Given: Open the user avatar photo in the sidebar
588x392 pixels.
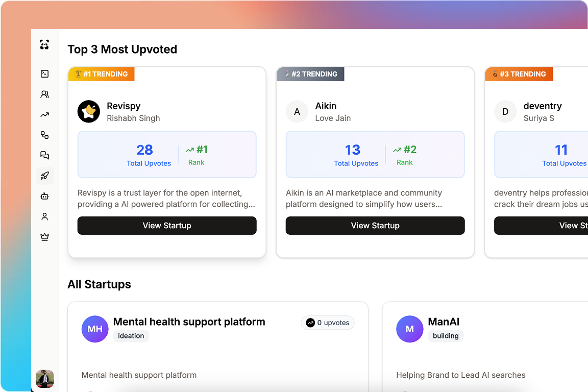Looking at the screenshot, I should pos(44,379).
